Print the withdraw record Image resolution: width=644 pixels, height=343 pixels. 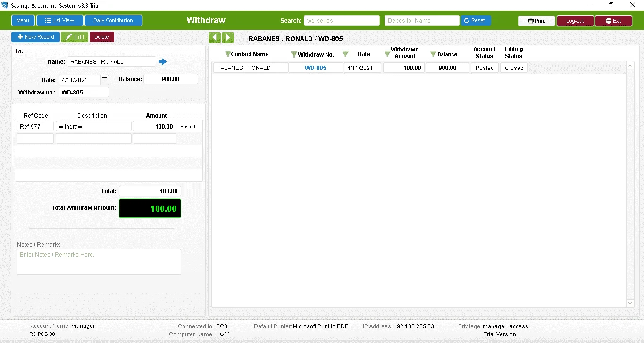pos(536,21)
